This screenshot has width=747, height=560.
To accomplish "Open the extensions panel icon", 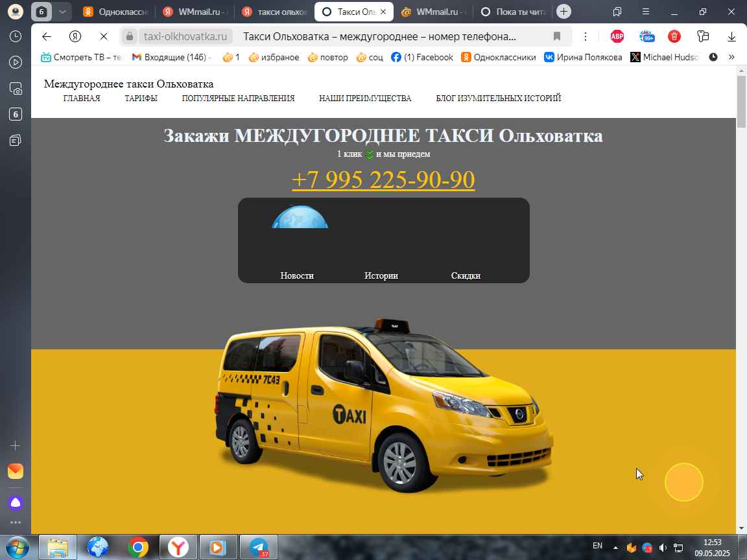I will pos(703,36).
